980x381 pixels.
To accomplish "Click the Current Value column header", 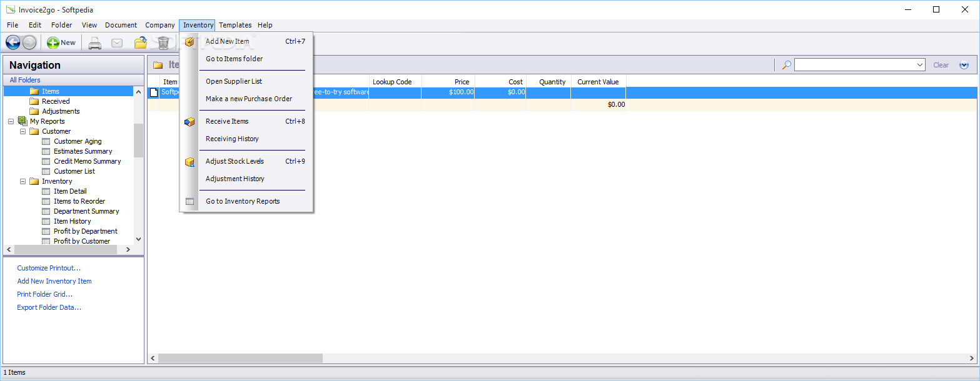I will tap(599, 82).
